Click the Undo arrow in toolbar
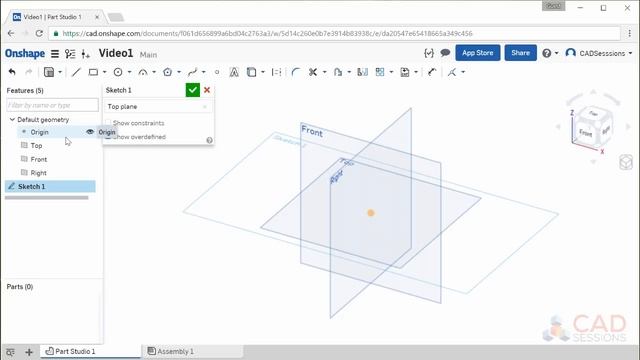This screenshot has height=360, width=640. (12, 72)
